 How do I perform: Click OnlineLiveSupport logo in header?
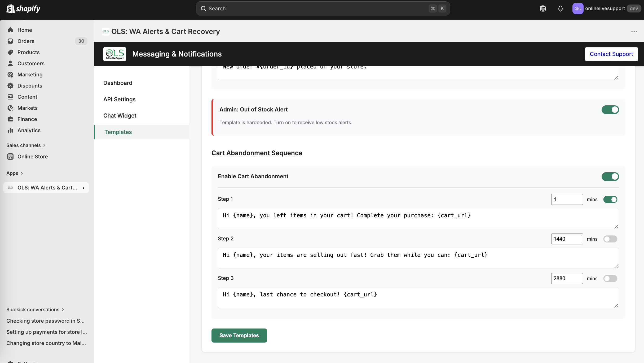[114, 54]
